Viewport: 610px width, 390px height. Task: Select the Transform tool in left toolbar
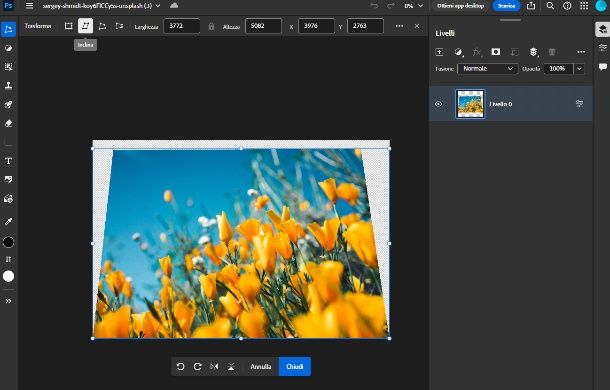(8, 30)
